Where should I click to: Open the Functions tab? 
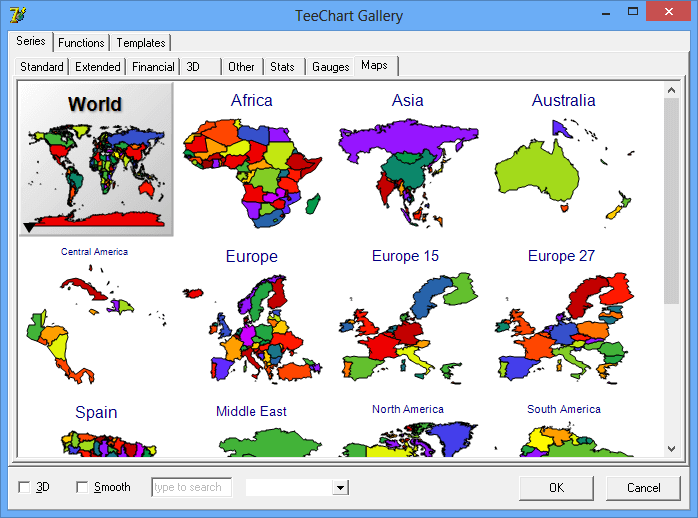[81, 43]
